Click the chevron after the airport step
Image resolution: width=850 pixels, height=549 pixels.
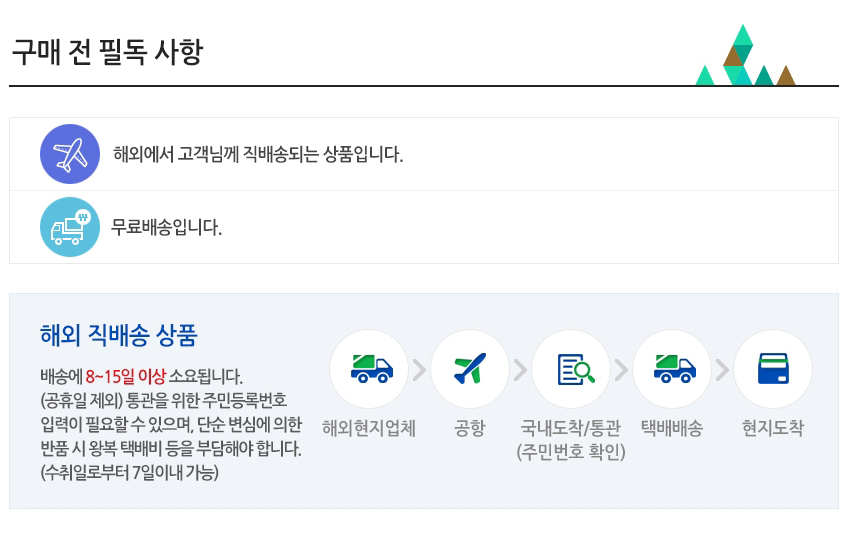coord(521,370)
